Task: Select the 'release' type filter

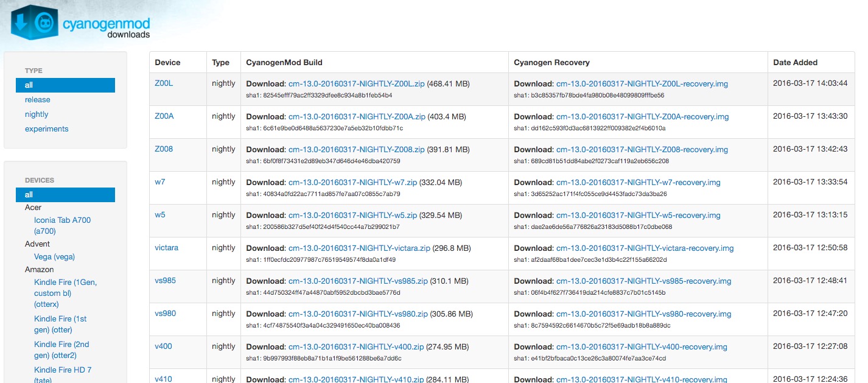Action: click(38, 100)
